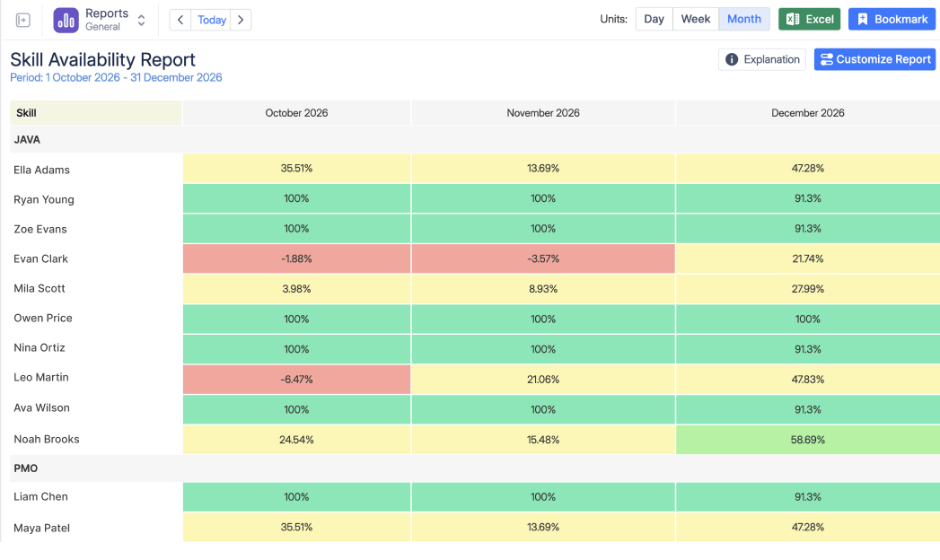
Task: Click the Nina Ortiz name
Action: click(x=39, y=347)
